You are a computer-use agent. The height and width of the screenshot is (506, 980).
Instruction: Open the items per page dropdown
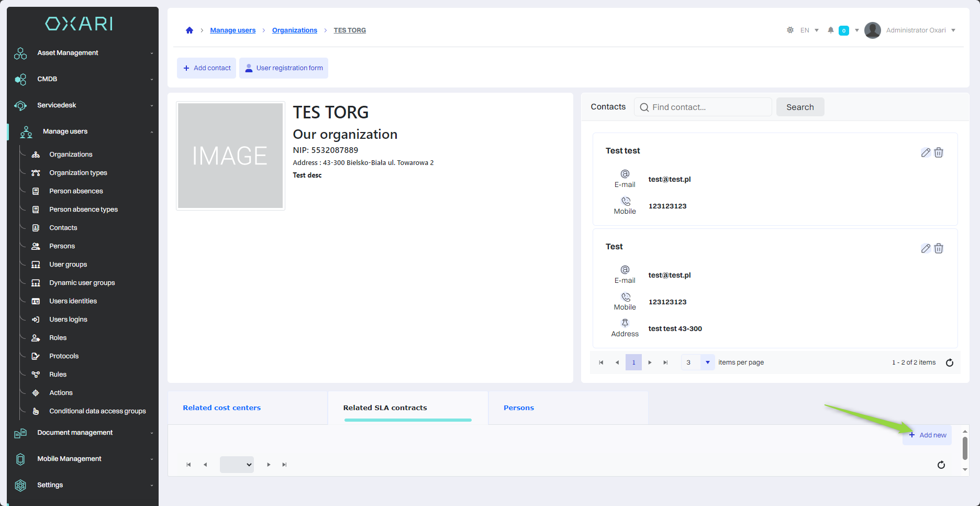(707, 362)
